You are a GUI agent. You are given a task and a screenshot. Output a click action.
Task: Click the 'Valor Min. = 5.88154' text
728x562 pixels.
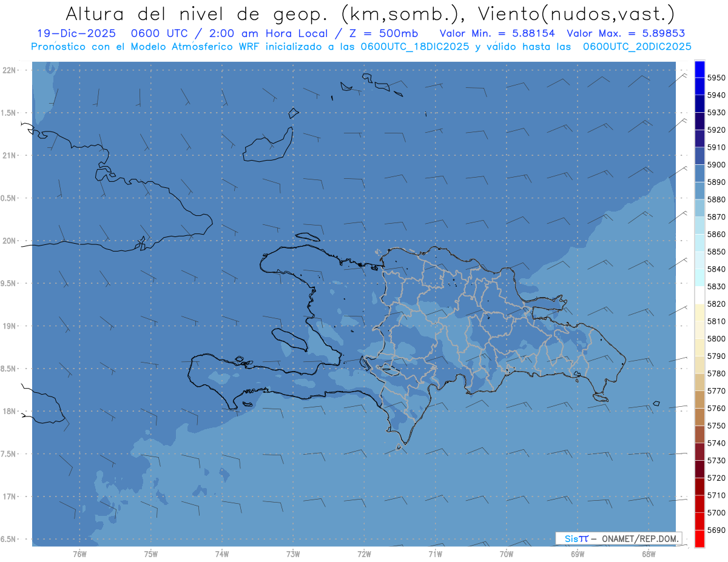coord(497,33)
